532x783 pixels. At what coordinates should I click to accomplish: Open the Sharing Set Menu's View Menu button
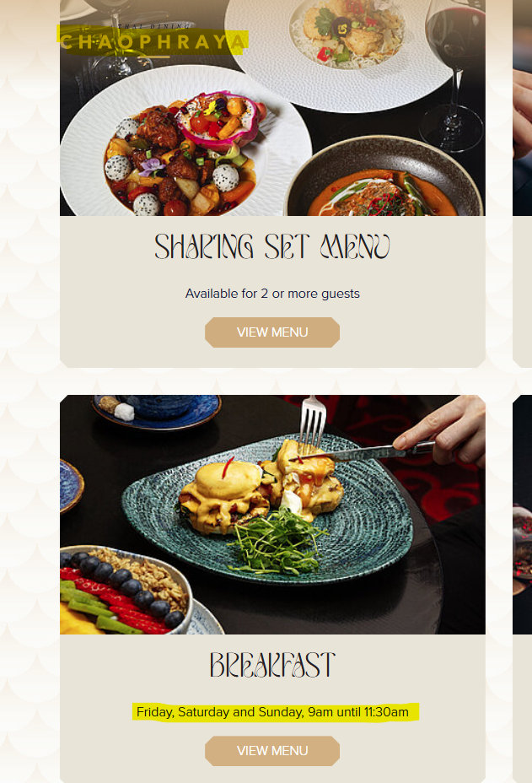272,332
